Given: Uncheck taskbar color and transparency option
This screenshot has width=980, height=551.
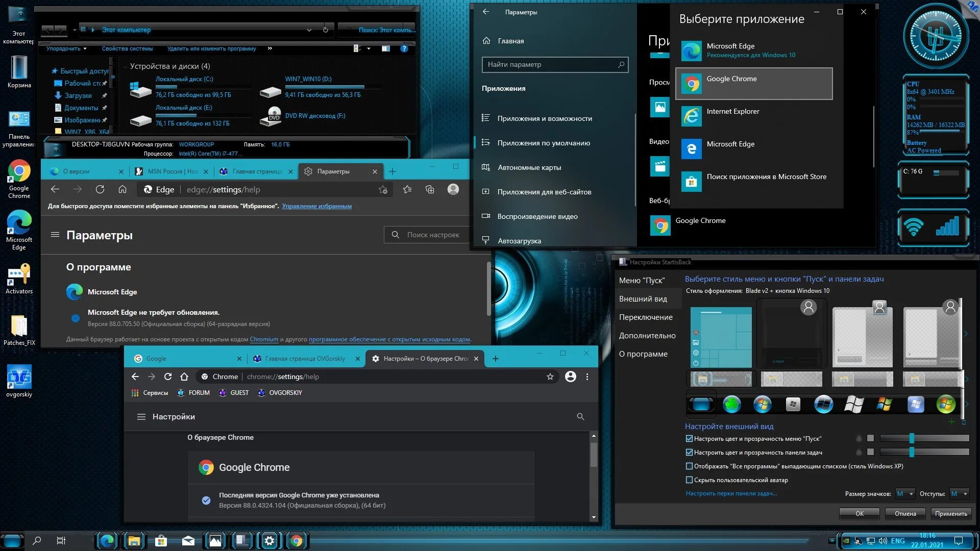Looking at the screenshot, I should tap(689, 453).
